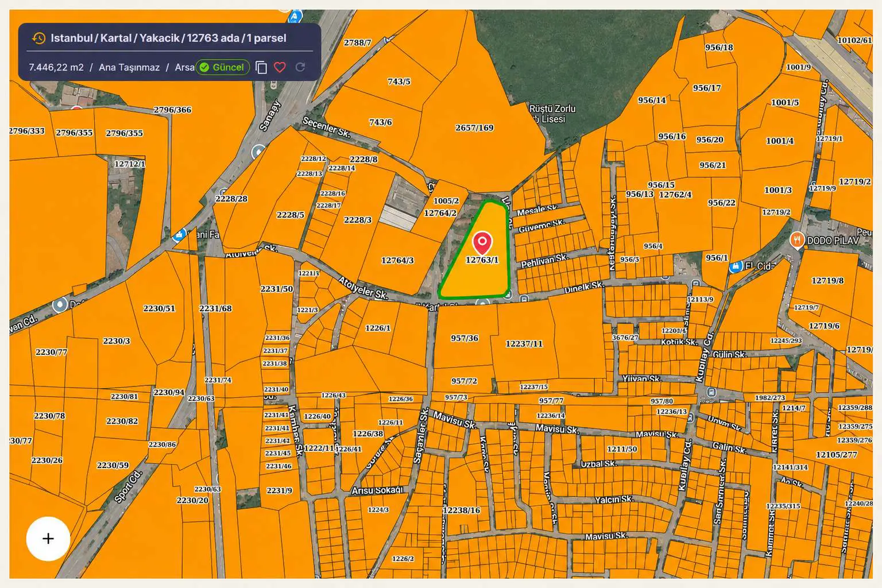Select parcel 743/6
Viewport: 882px width, 588px height.
(x=380, y=122)
